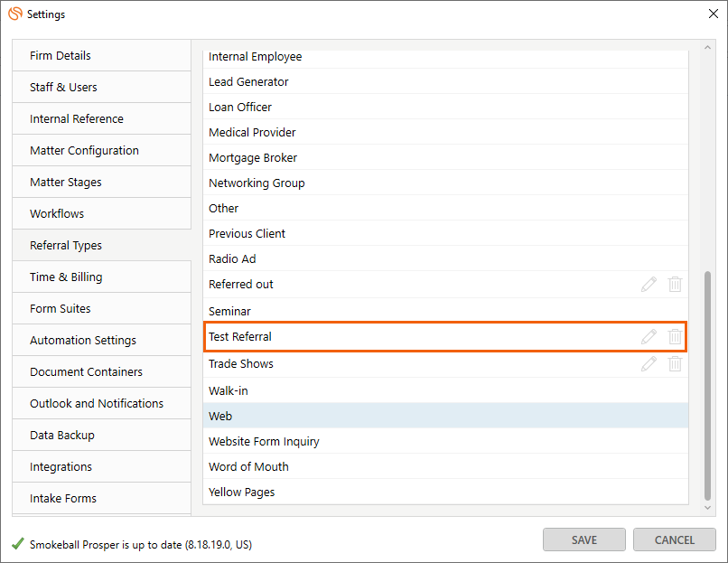The height and width of the screenshot is (563, 728).
Task: Click the scrollbar up arrow
Action: (707, 47)
